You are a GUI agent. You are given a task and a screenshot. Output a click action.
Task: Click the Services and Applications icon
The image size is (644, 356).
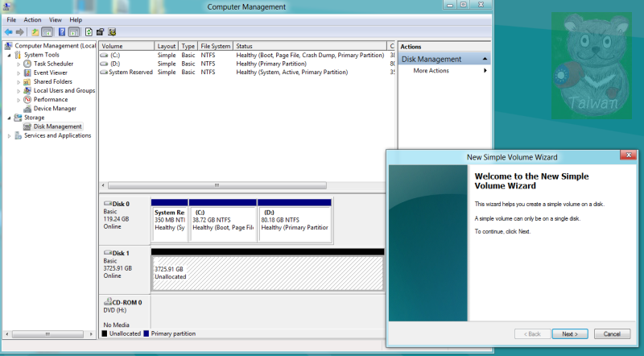coord(18,135)
